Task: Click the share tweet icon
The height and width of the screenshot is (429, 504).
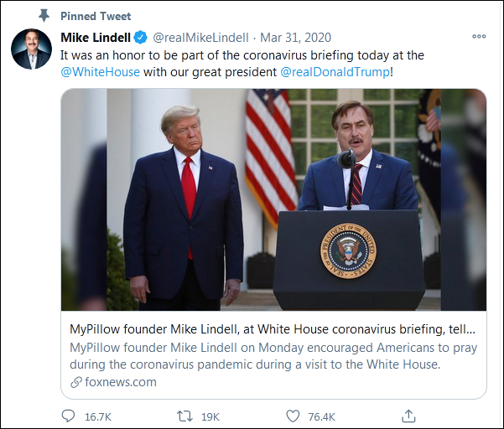Action: [x=408, y=416]
